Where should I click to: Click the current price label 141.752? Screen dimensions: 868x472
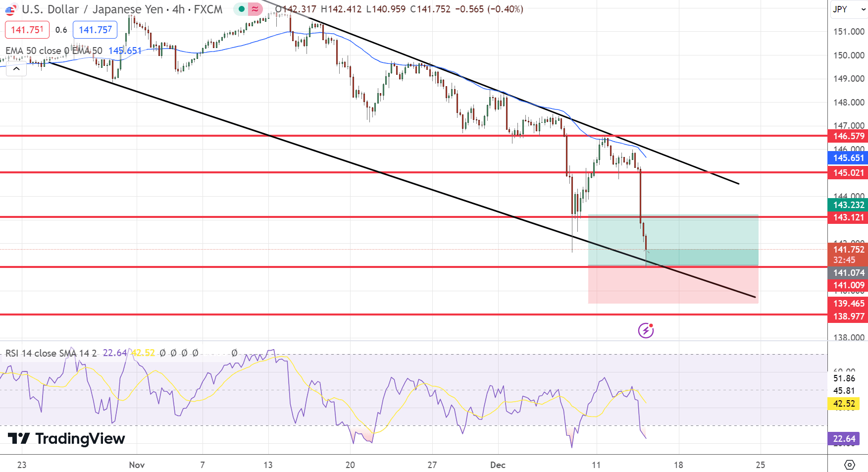click(x=848, y=250)
